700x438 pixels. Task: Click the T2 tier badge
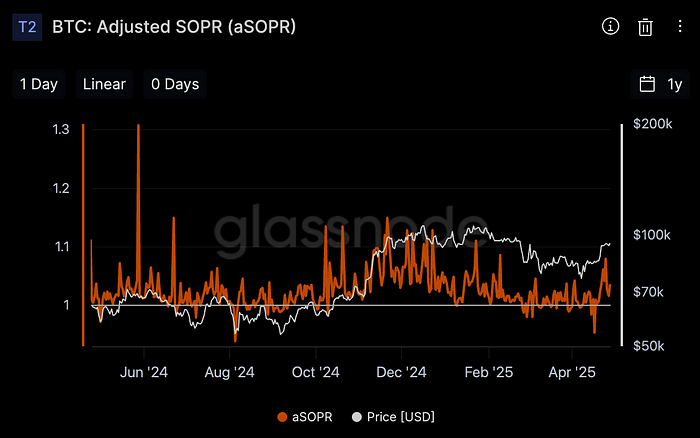pos(27,27)
